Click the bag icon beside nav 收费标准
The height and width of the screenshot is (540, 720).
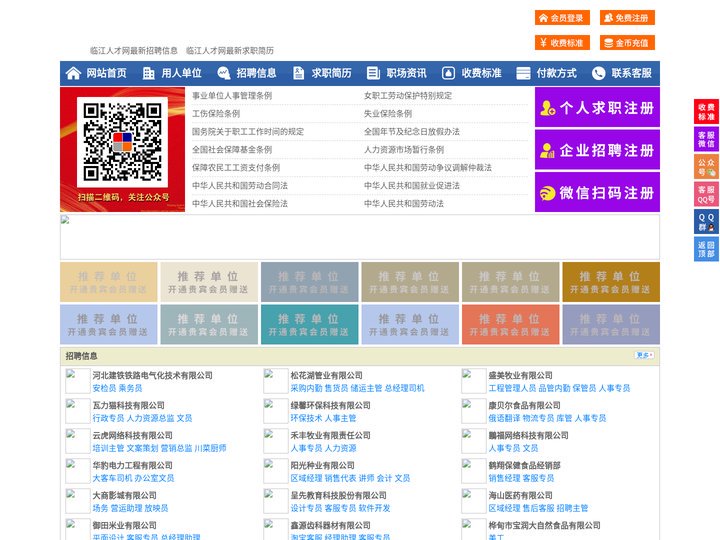coord(448,73)
